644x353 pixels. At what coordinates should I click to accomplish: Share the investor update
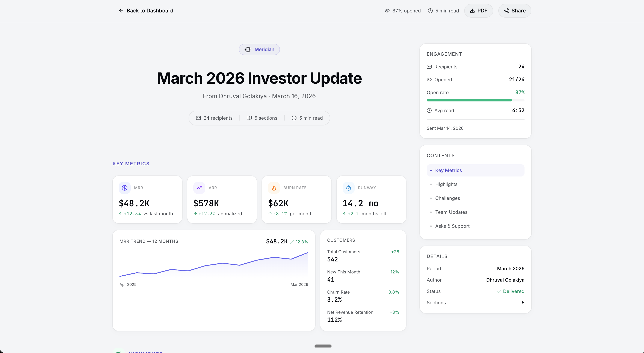pyautogui.click(x=515, y=11)
